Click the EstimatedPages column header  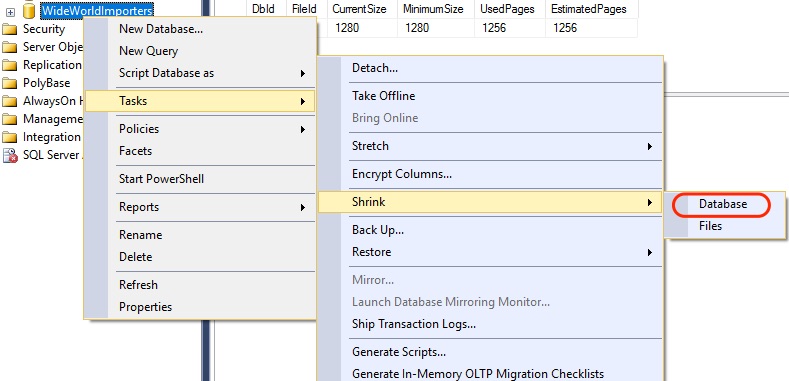[x=589, y=9]
